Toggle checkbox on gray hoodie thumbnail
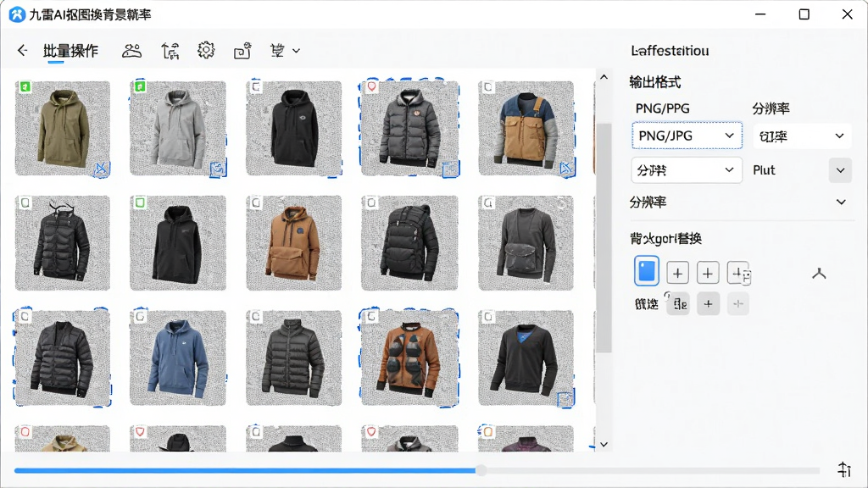Viewport: 868px width, 488px height. (140, 87)
